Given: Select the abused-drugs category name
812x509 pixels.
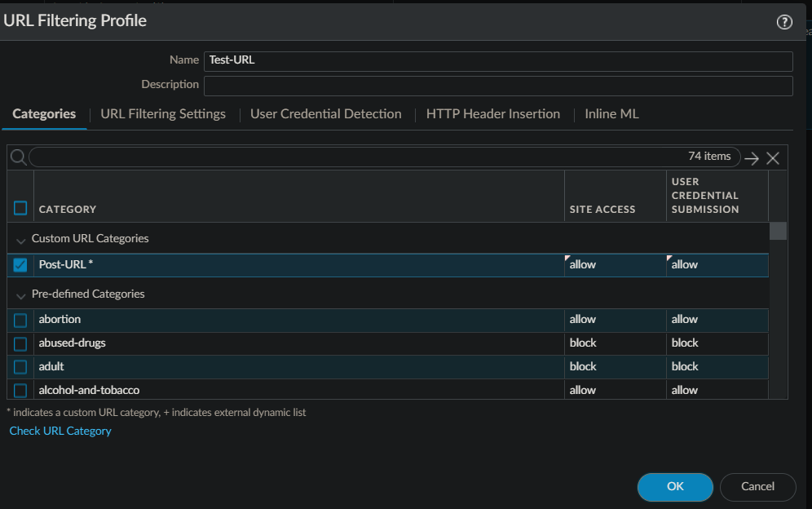Looking at the screenshot, I should [72, 343].
